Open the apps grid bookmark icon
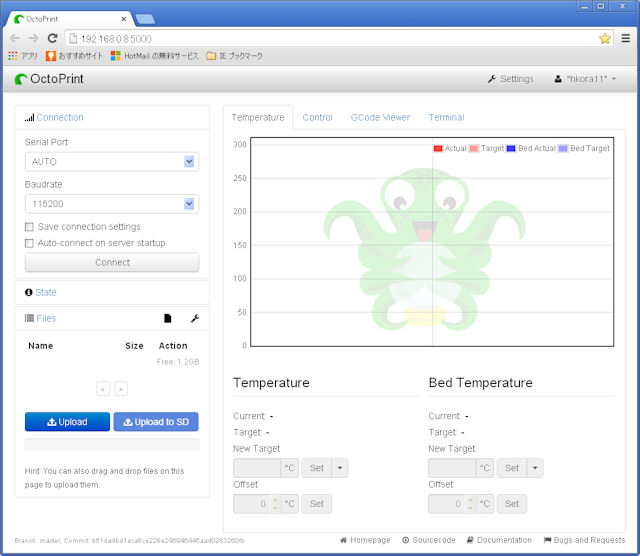The height and width of the screenshot is (556, 640). coord(13,56)
